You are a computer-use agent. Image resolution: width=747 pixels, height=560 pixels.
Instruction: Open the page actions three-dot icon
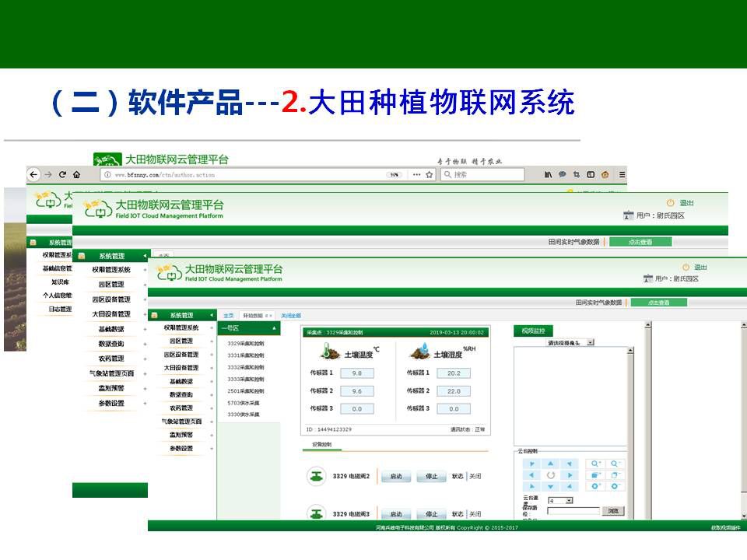pyautogui.click(x=417, y=175)
